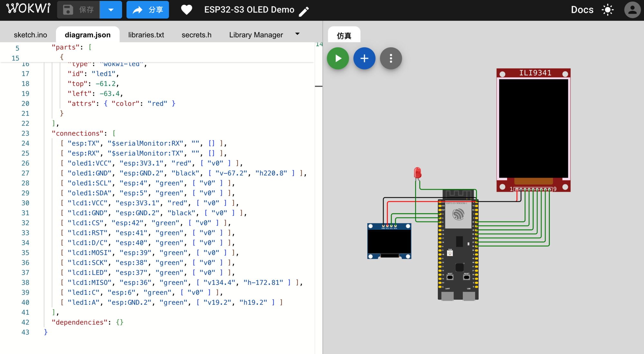
Task: Expand the file tabs dropdown arrow
Action: pos(297,34)
